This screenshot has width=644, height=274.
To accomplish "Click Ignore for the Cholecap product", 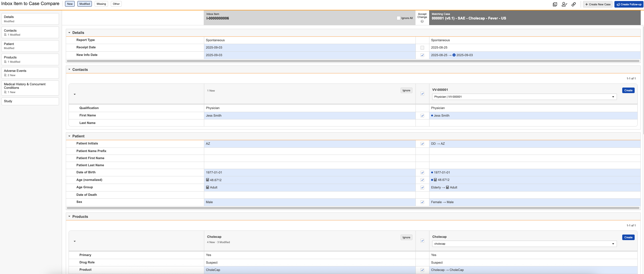I will point(406,238).
